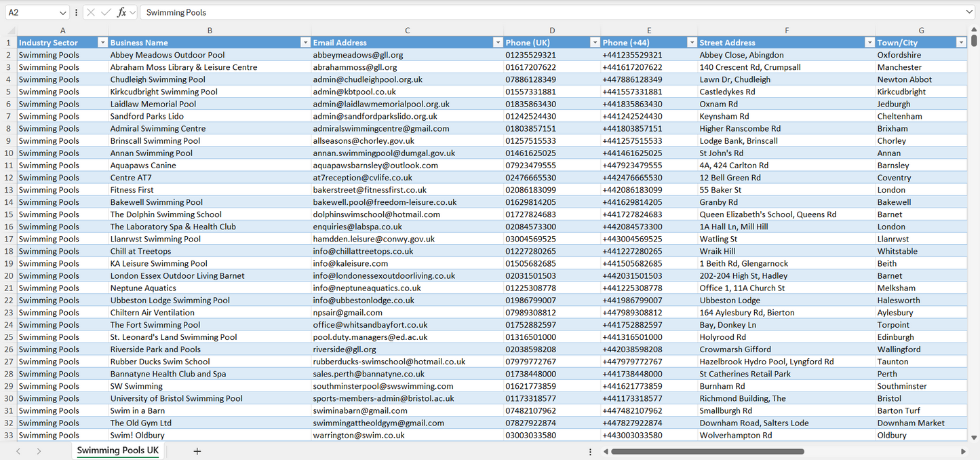
Task: Click the vertical scrollbar up arrow
Action: 974,30
